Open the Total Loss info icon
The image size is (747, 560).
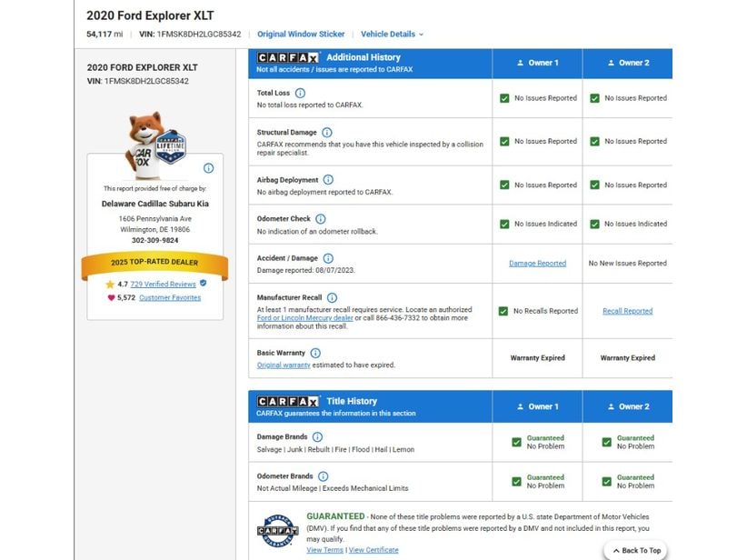click(x=300, y=93)
